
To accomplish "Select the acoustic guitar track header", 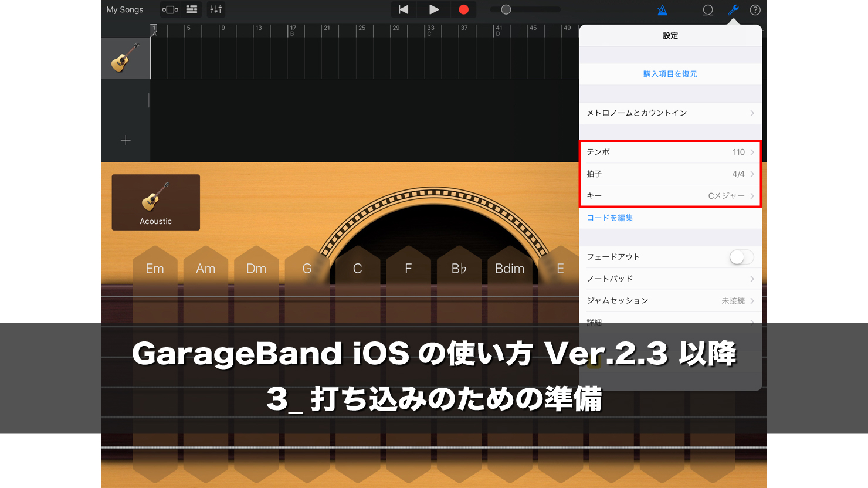I will [x=126, y=58].
